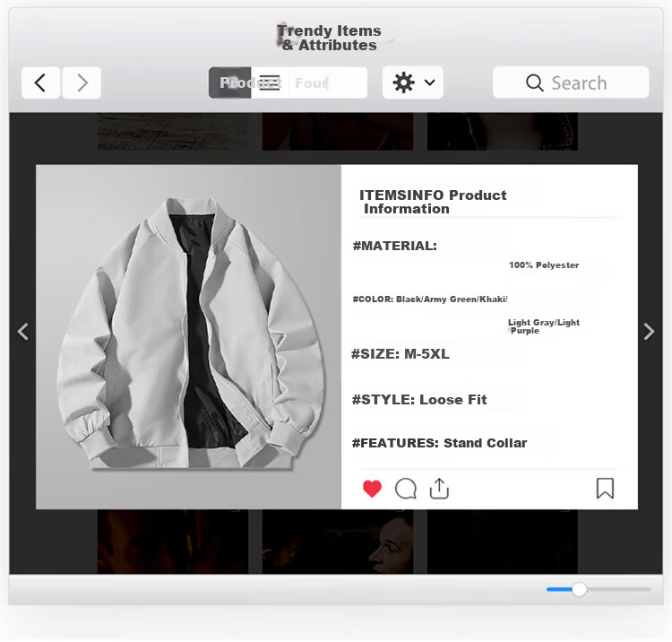Switch to list view icon

[270, 82]
